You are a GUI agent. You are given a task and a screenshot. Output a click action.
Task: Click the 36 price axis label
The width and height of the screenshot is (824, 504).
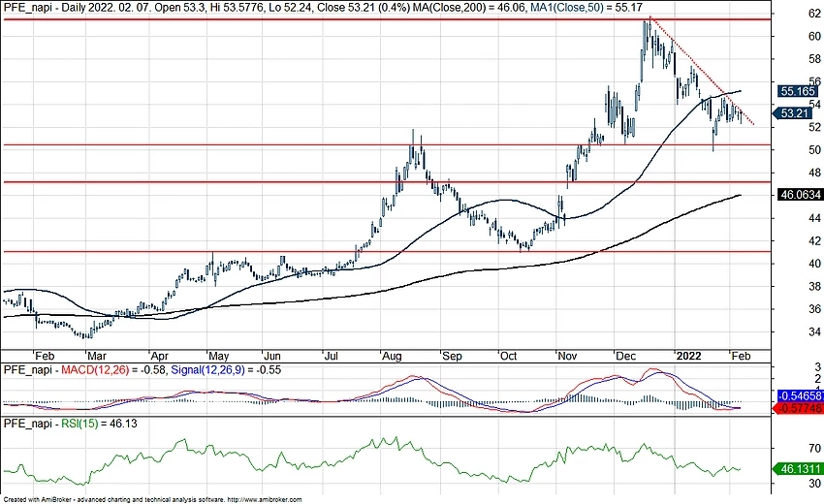814,309
